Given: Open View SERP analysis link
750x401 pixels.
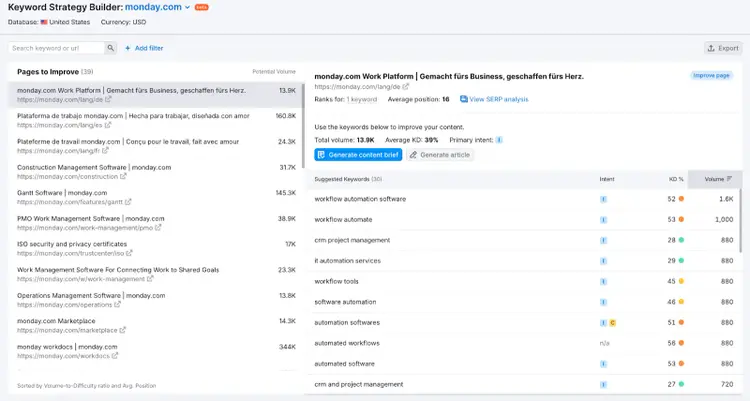Looking at the screenshot, I should [494, 99].
